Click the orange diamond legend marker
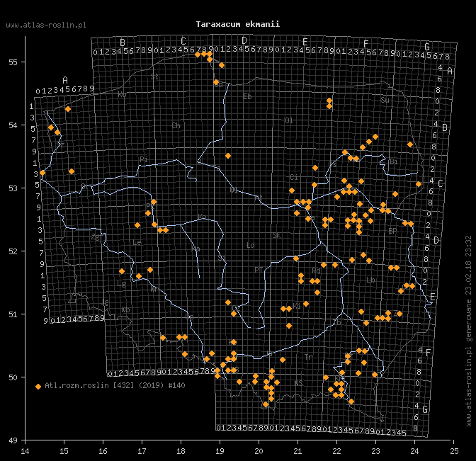 coord(38,387)
